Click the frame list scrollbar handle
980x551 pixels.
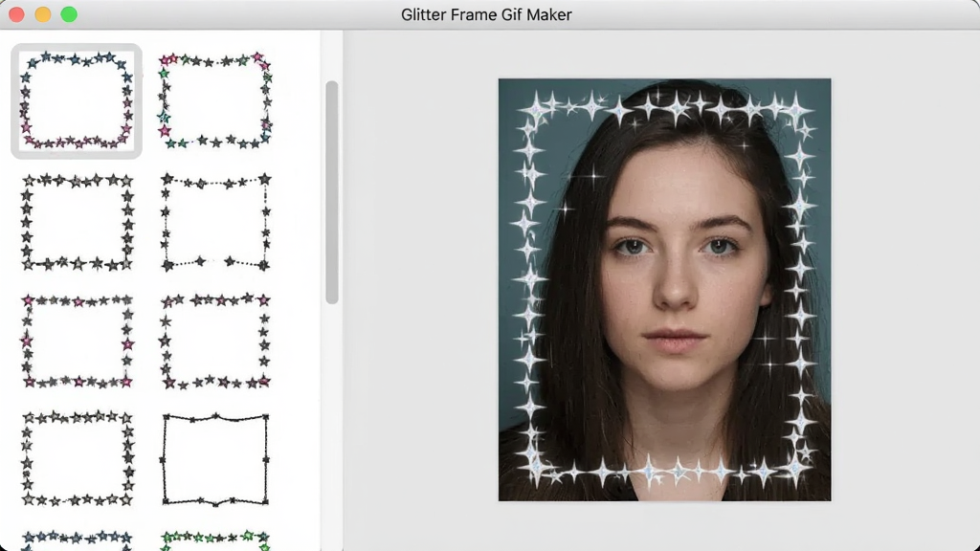tap(332, 192)
